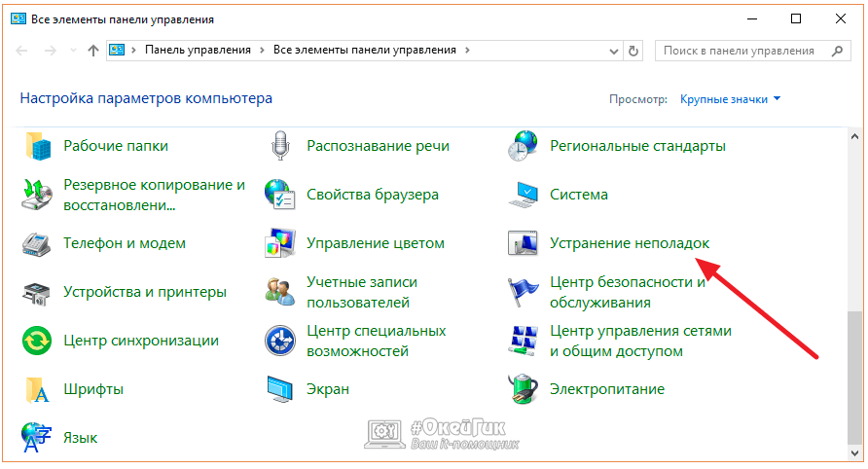Screen dimensions: 868x469
Task: Click the vertical scrollbar thumb
Action: click(x=854, y=378)
